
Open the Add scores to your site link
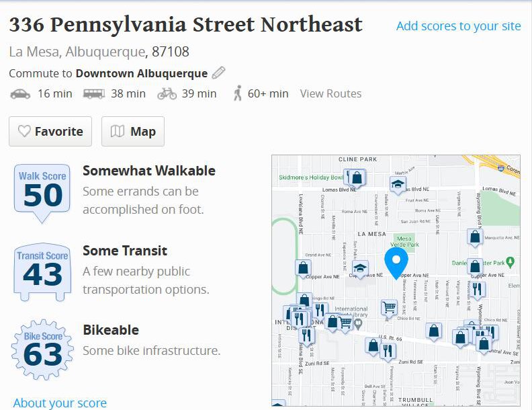[x=458, y=26]
